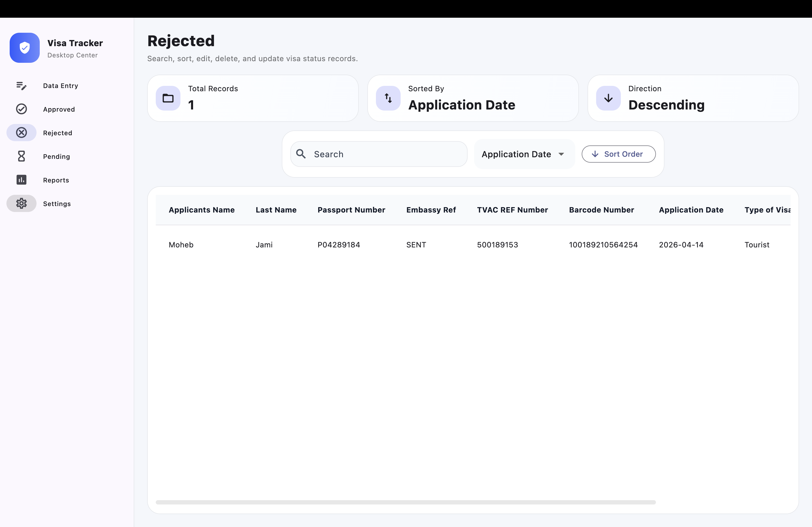
Task: Go to the Approved section
Action: 59,109
